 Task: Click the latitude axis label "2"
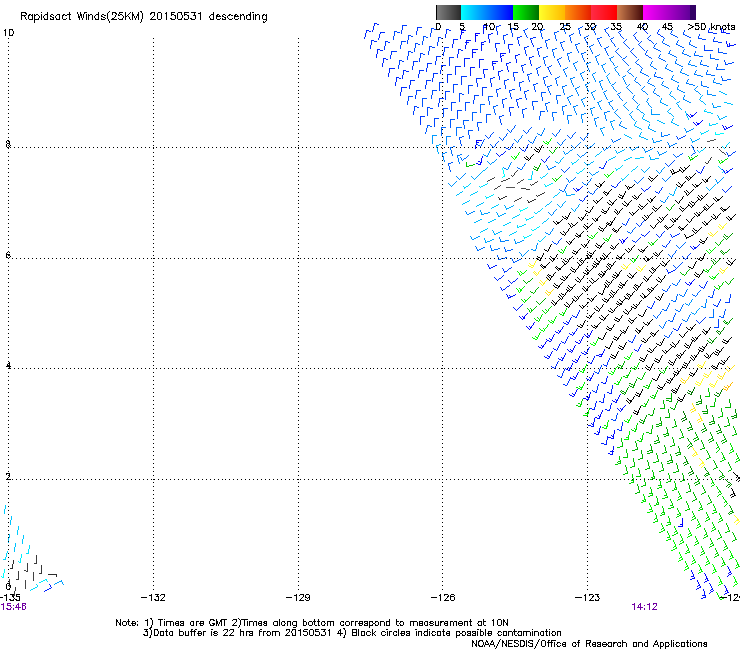(x=8, y=477)
